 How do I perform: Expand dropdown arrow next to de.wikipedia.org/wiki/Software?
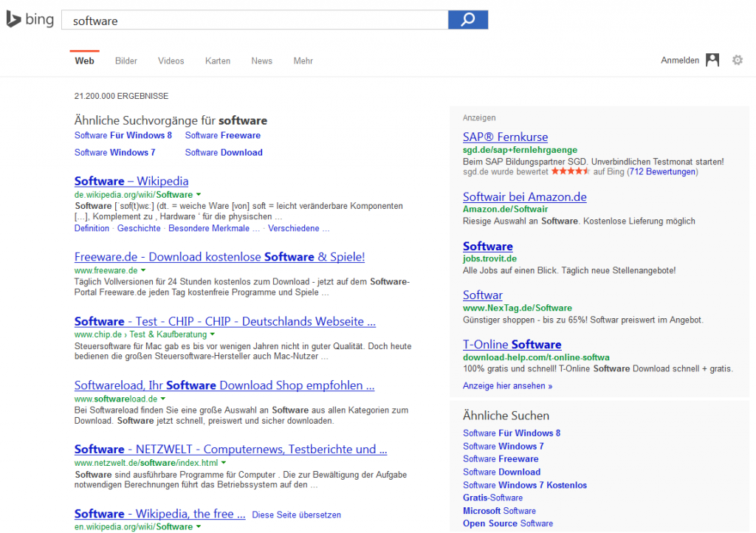point(198,195)
